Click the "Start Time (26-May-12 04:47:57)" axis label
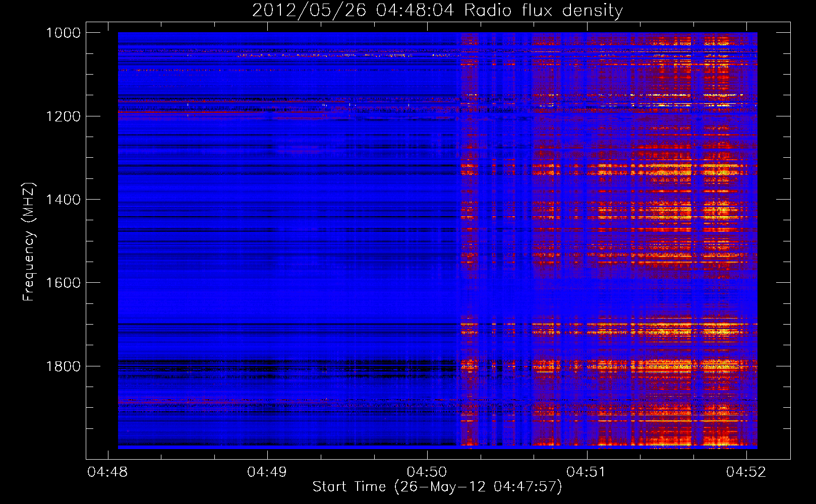 tap(437, 487)
